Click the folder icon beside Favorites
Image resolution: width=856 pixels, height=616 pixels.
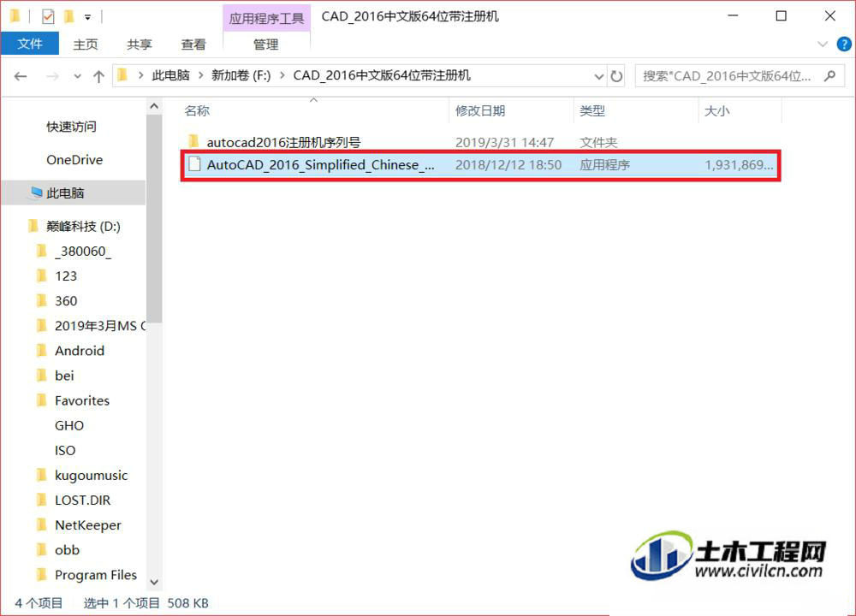pos(41,400)
